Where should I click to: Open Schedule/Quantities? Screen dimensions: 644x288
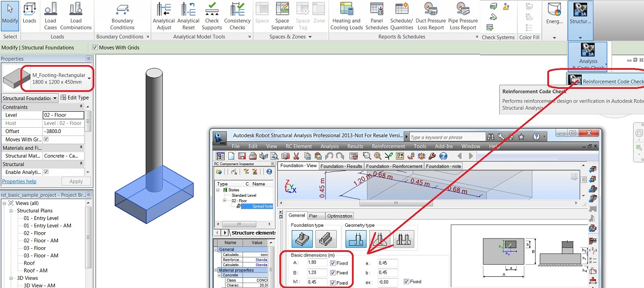pyautogui.click(x=401, y=16)
